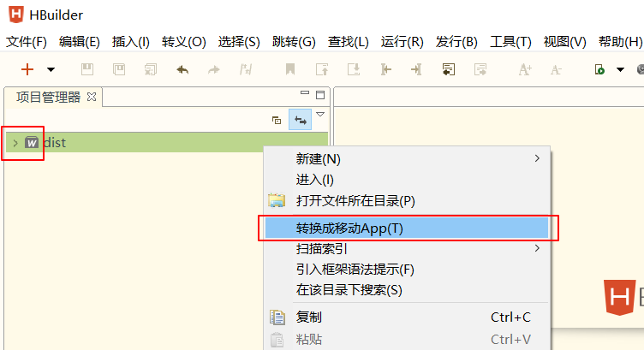Viewport: 644px width, 350px height.
Task: Open the 运行(R) menu
Action: click(402, 42)
